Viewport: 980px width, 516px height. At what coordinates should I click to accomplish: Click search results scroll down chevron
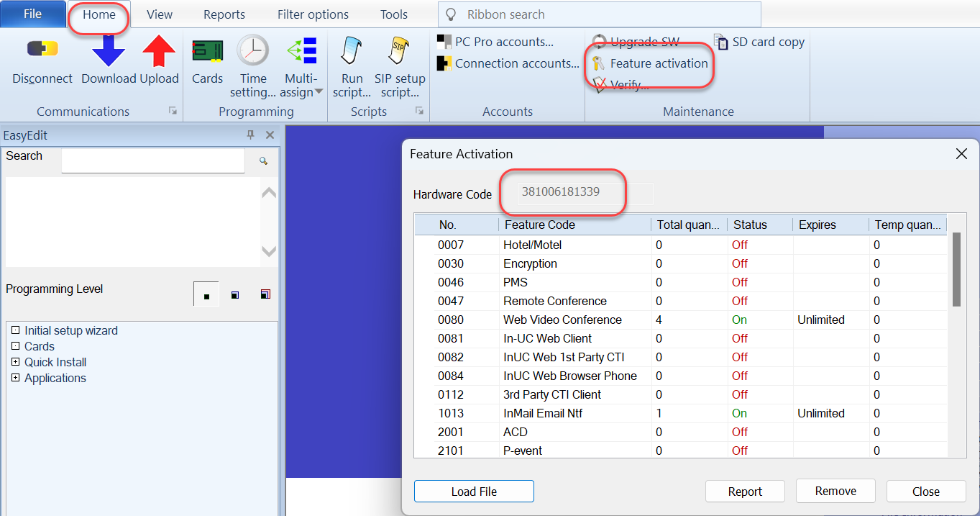(269, 251)
